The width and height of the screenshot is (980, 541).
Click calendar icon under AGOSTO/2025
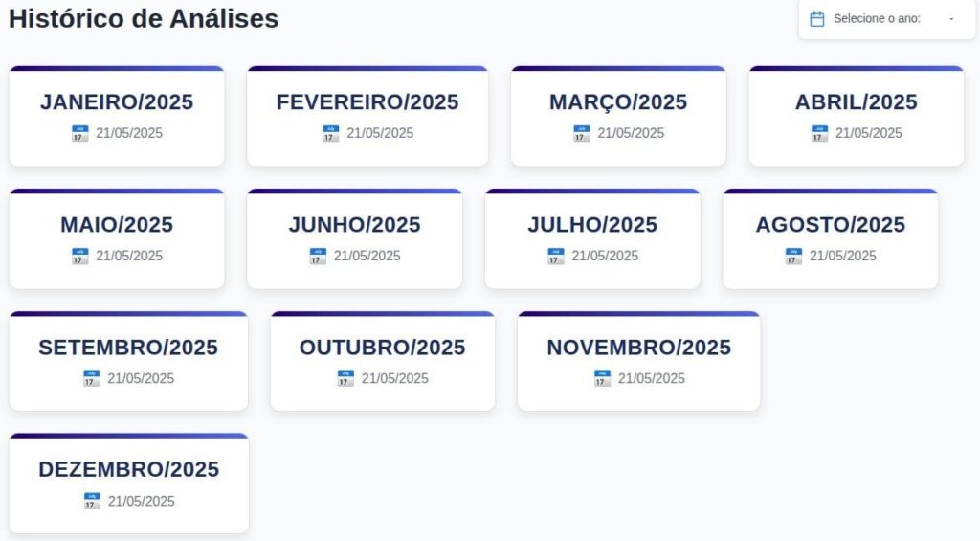click(x=793, y=257)
